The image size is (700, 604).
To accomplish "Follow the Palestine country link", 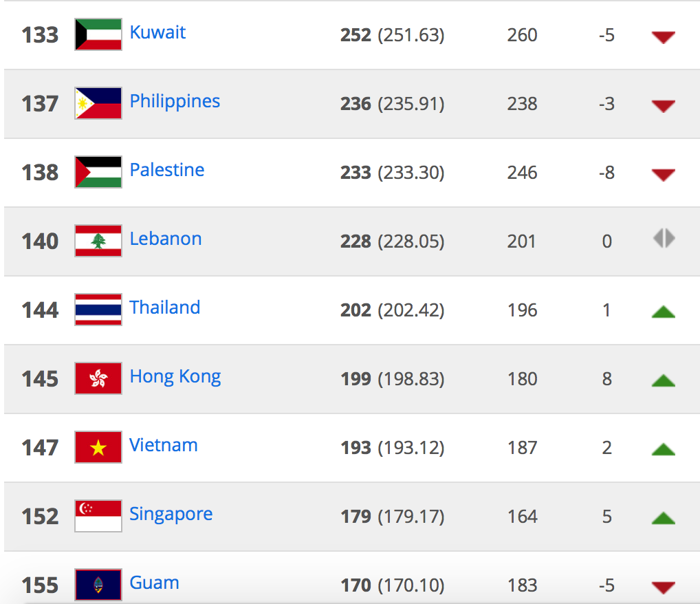I will (167, 170).
